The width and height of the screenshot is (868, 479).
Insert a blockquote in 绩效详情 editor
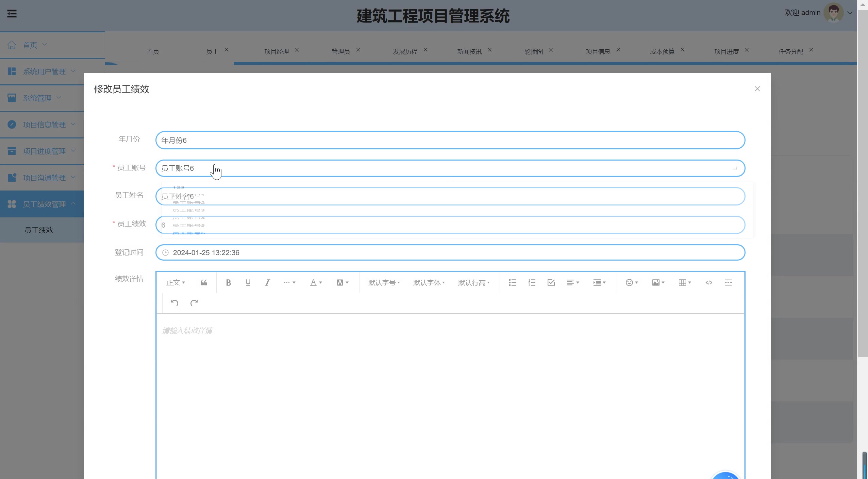203,282
